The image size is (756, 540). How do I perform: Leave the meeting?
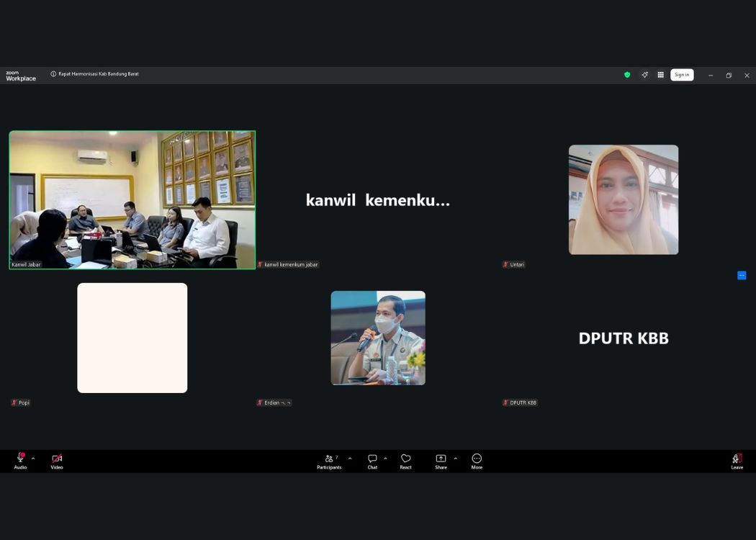click(x=737, y=461)
